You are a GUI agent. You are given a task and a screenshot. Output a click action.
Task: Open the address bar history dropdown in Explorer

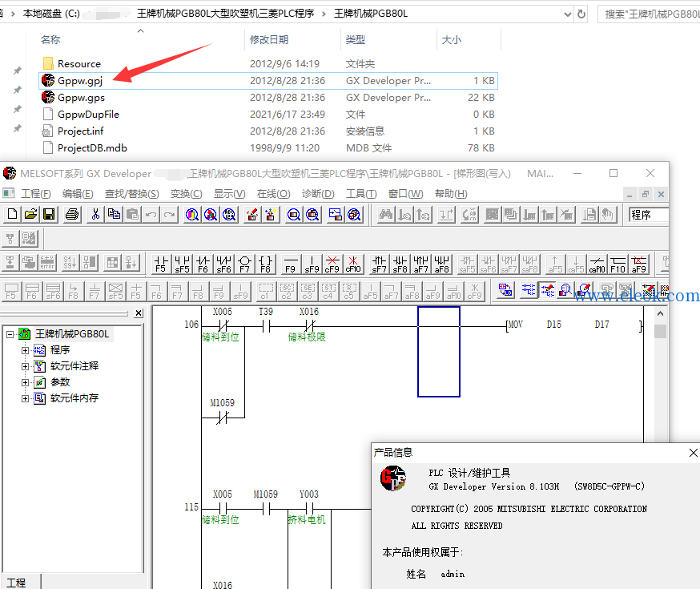[x=567, y=14]
